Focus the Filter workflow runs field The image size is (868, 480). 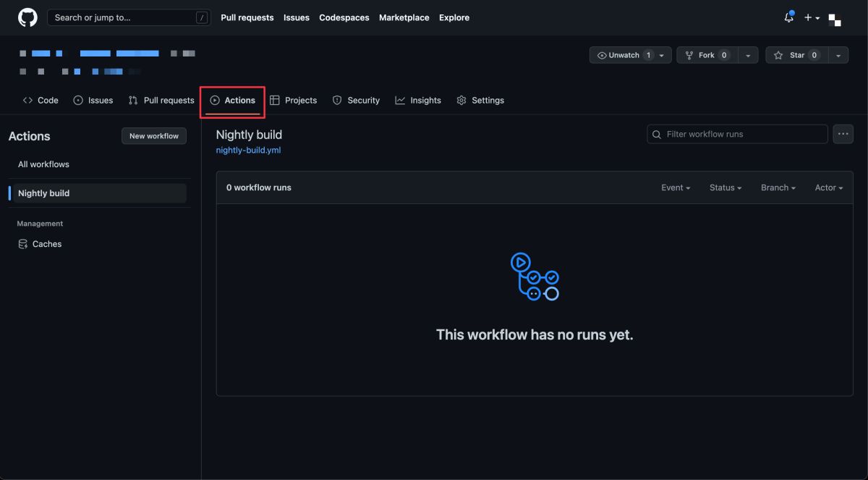click(x=737, y=134)
